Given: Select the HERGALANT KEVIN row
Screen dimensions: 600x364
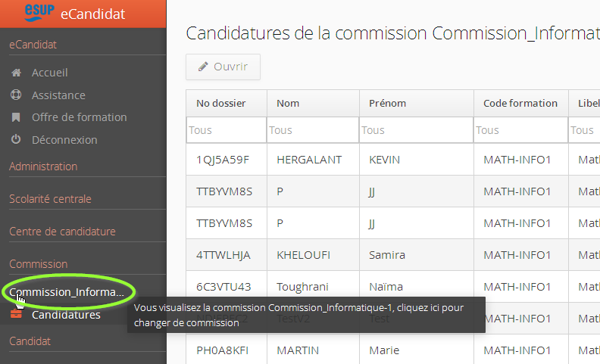Looking at the screenshot, I should (x=310, y=160).
